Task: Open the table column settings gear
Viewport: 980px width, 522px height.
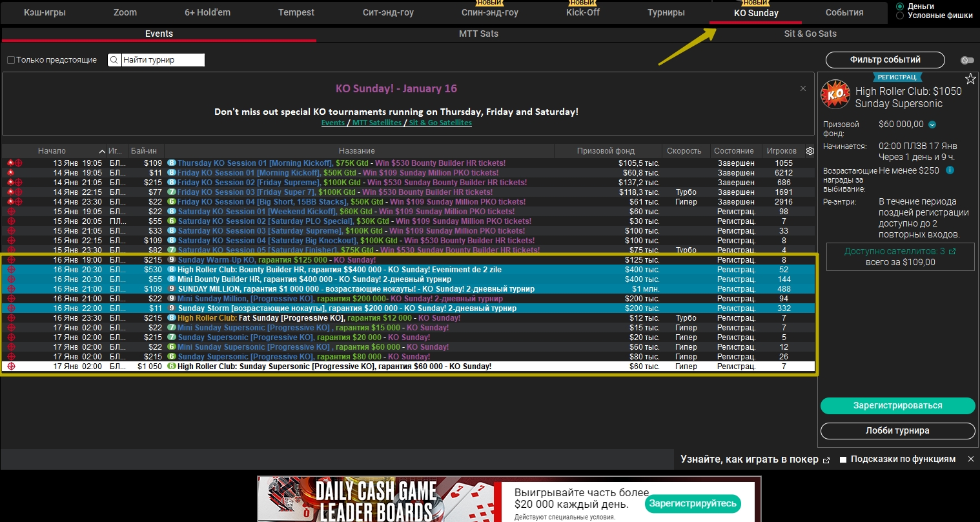Action: point(810,151)
